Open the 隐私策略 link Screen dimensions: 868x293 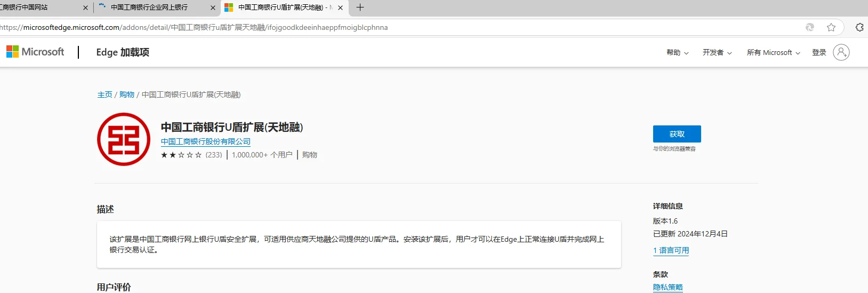coord(668,287)
